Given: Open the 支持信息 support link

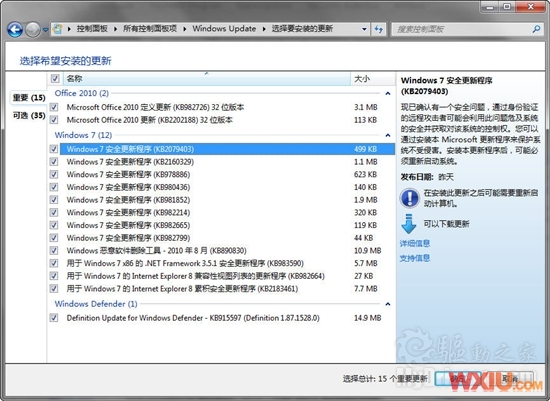Looking at the screenshot, I should pos(415,258).
